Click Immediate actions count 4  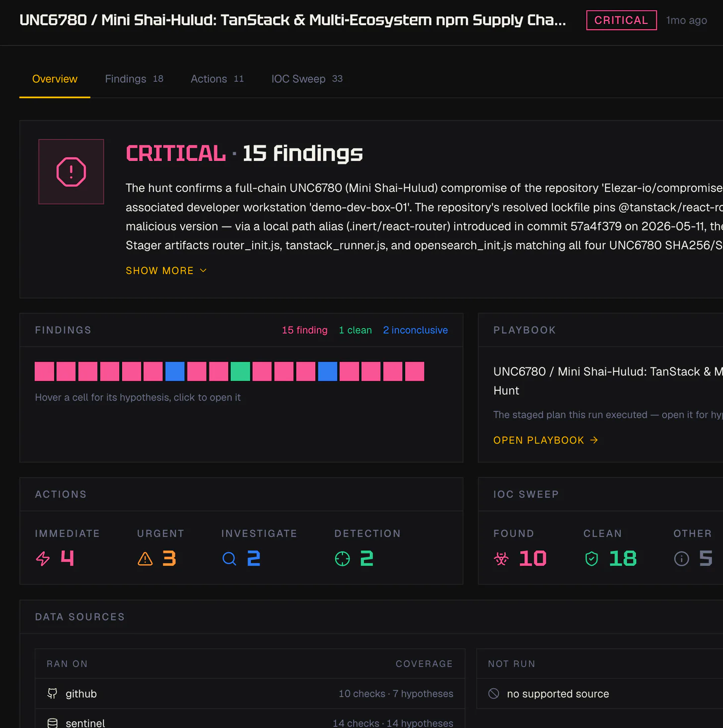point(67,559)
